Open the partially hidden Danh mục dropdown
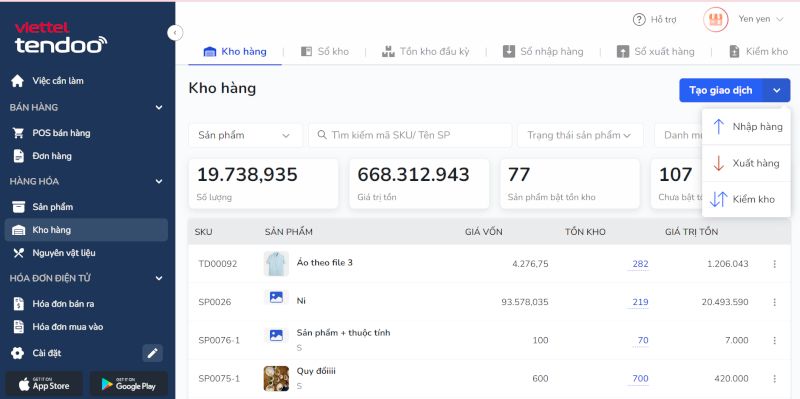The height and width of the screenshot is (399, 800). pyautogui.click(x=679, y=135)
